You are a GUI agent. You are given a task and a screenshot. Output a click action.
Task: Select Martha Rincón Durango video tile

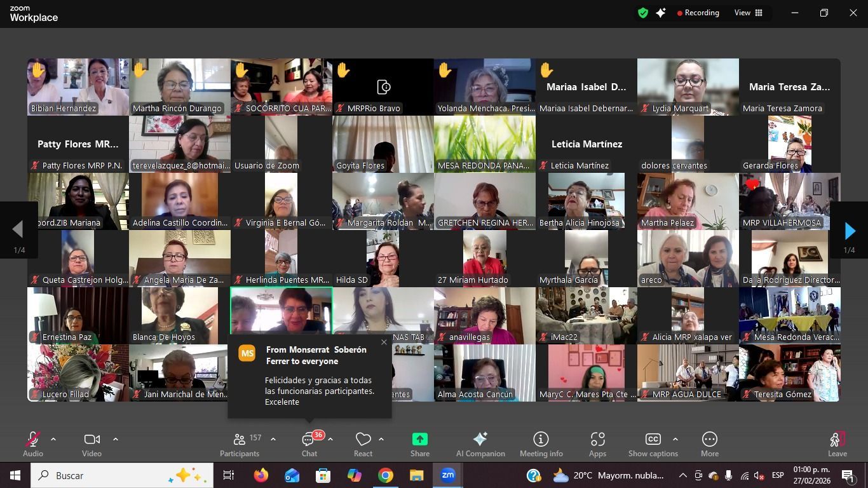click(x=180, y=87)
